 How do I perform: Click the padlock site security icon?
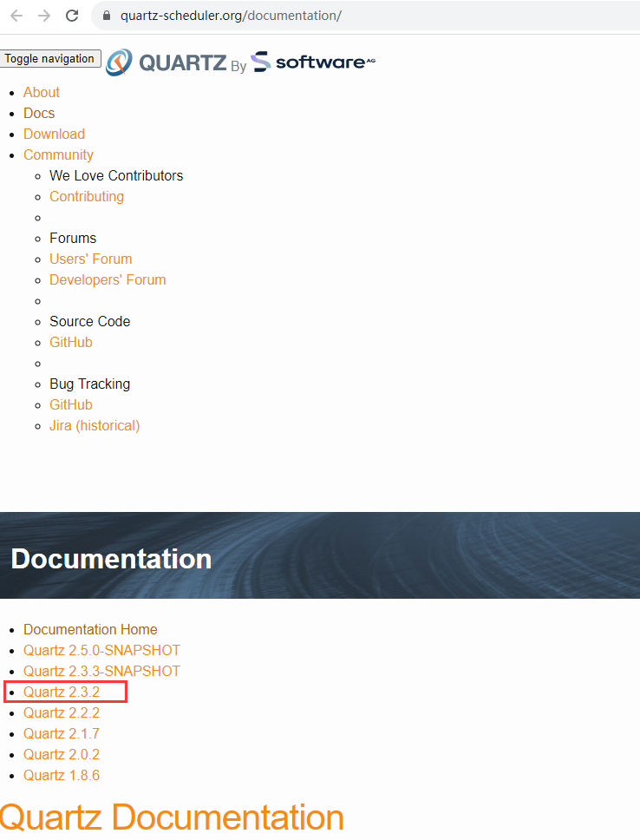click(x=107, y=16)
